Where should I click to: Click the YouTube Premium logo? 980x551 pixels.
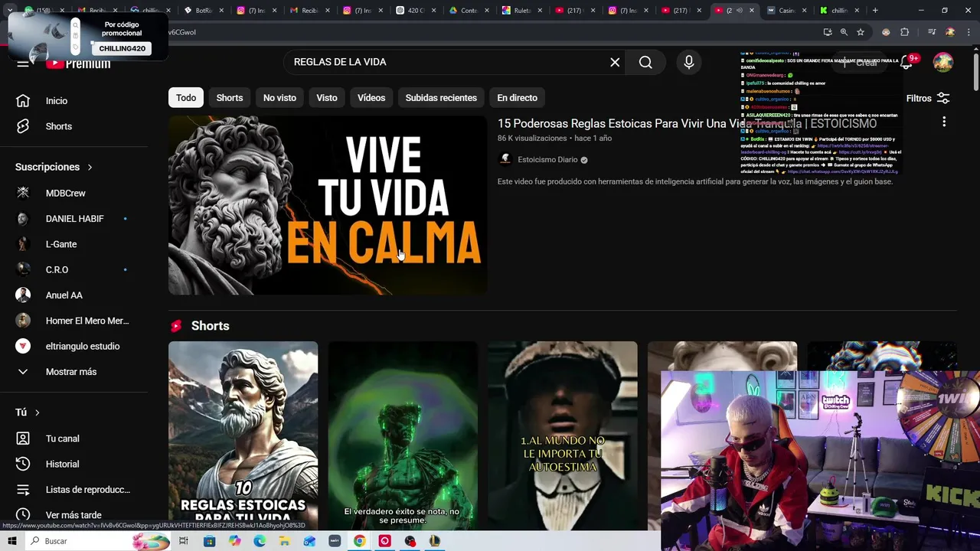[x=77, y=64]
